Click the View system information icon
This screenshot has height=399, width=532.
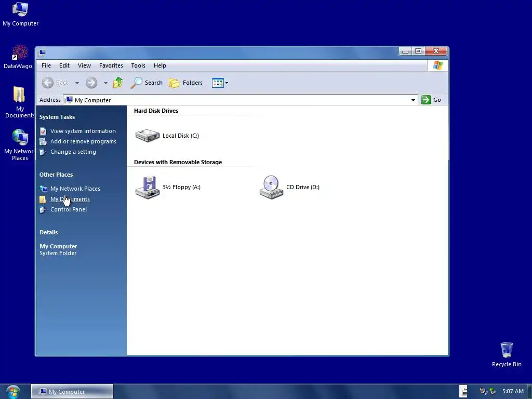coord(43,131)
